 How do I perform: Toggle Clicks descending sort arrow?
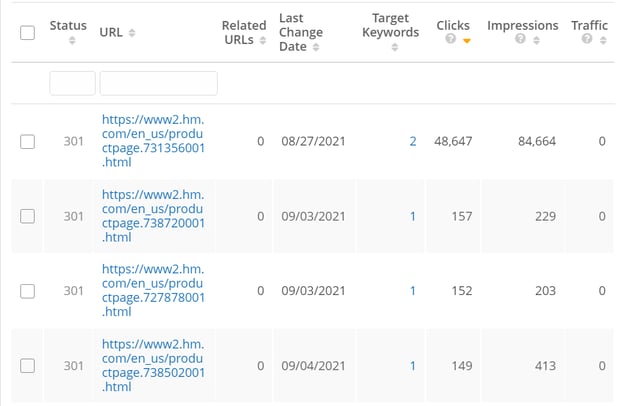[x=467, y=40]
